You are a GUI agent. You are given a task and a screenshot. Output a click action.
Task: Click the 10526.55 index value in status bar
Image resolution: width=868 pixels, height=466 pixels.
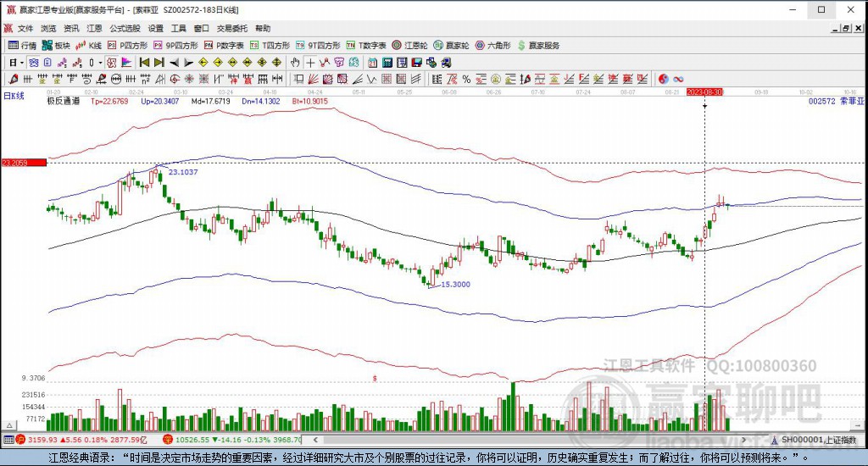(x=192, y=440)
